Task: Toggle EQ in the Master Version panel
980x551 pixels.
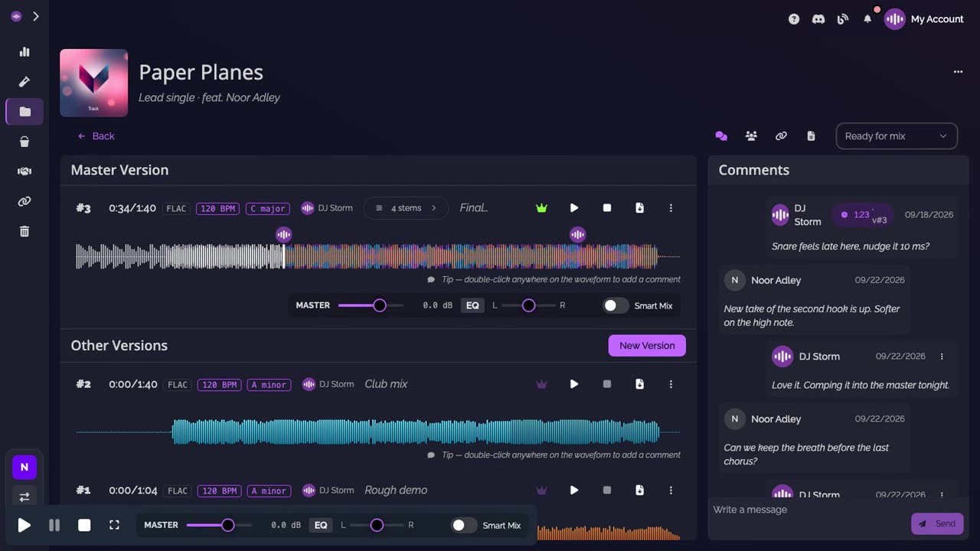Action: click(472, 305)
